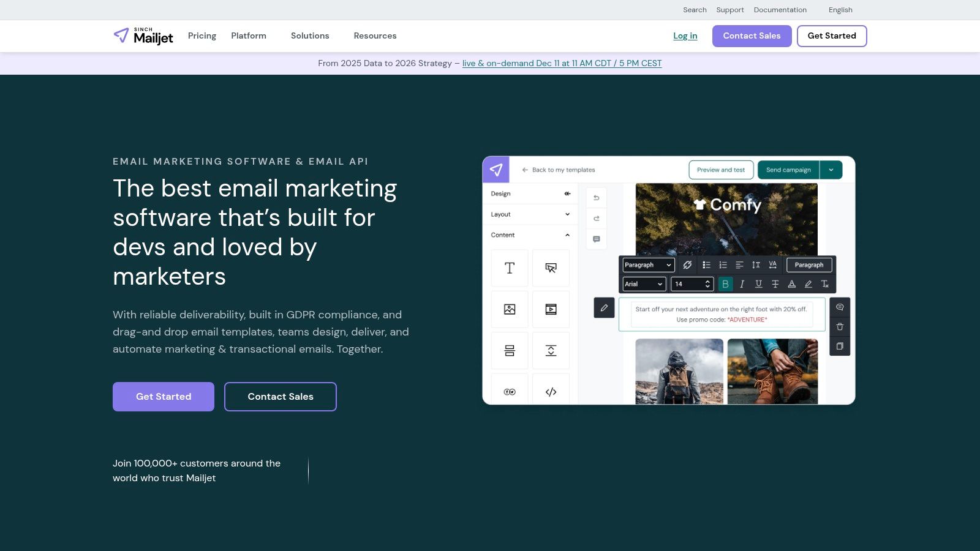
Task: Open the Platform menu
Action: (x=249, y=36)
